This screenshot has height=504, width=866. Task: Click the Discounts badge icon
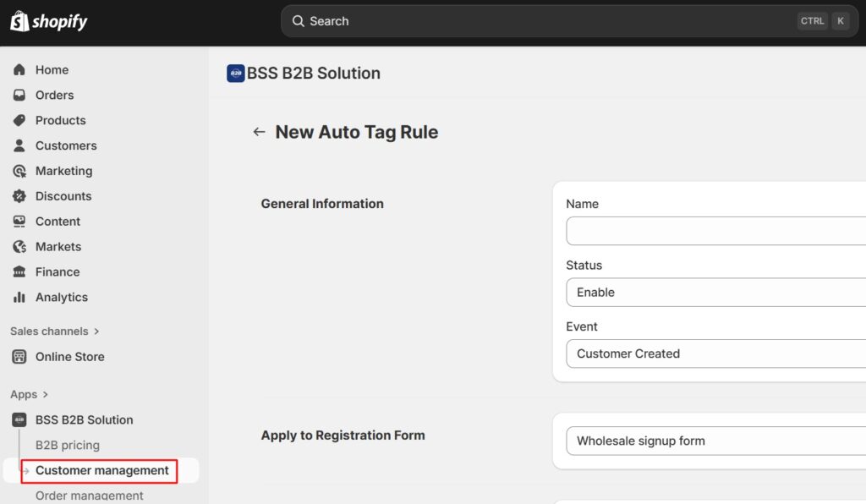(19, 196)
